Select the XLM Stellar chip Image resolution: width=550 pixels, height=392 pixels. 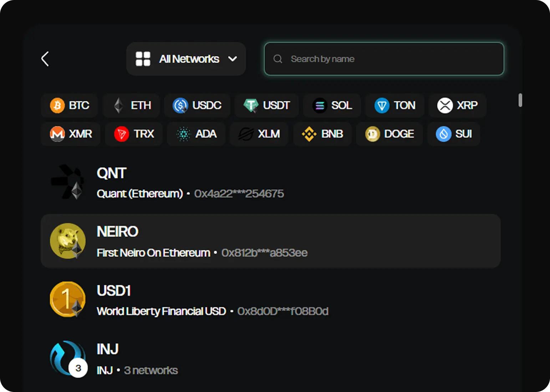pyautogui.click(x=259, y=134)
